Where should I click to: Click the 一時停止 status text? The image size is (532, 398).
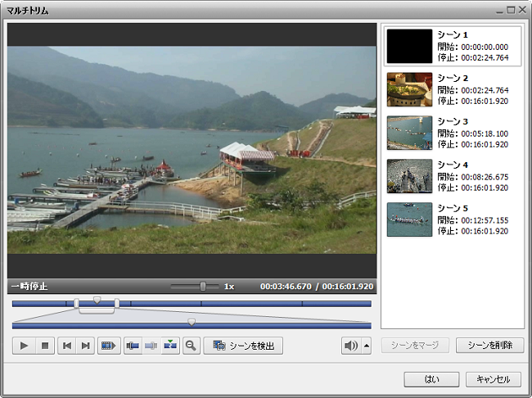point(29,287)
